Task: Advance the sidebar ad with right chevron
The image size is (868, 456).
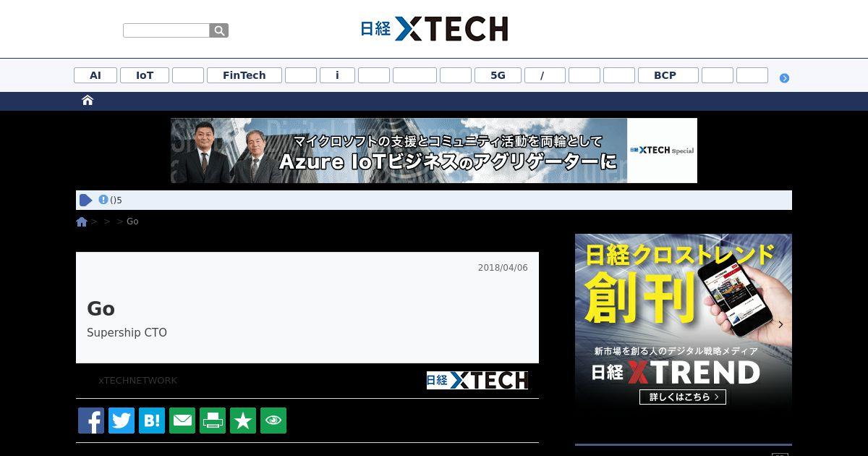Action: click(780, 324)
